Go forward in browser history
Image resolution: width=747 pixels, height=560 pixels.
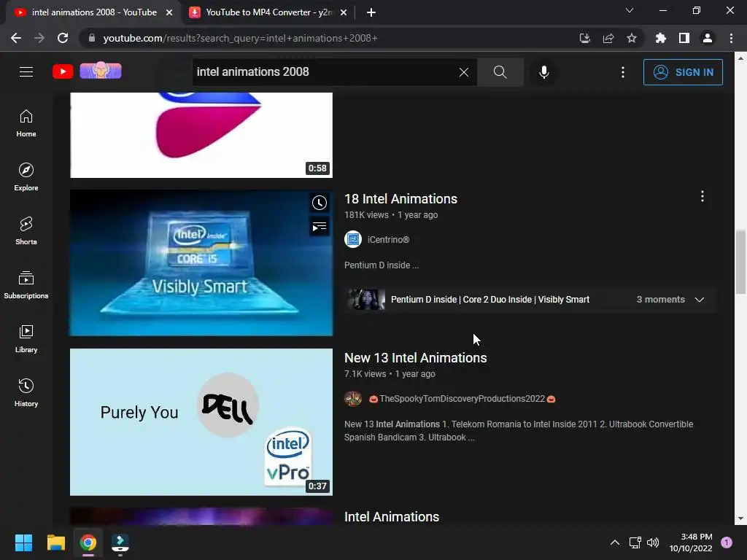click(39, 38)
